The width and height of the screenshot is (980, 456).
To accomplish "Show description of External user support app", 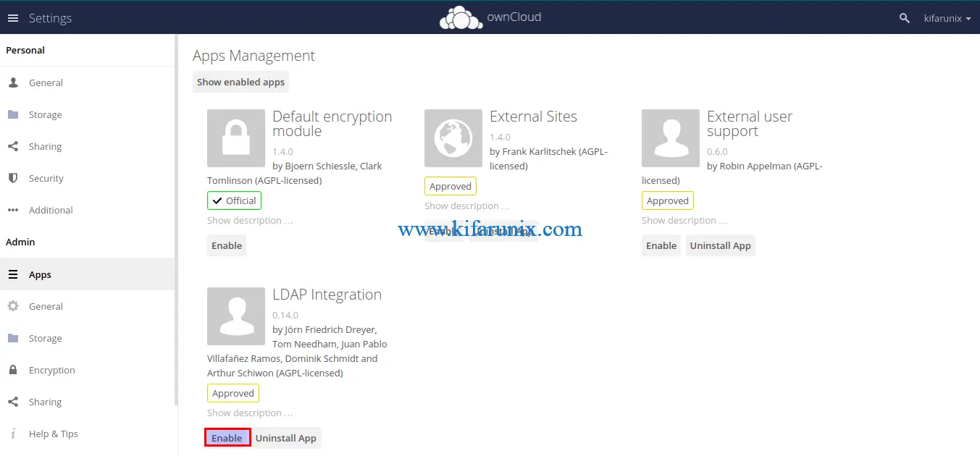I will 684,220.
